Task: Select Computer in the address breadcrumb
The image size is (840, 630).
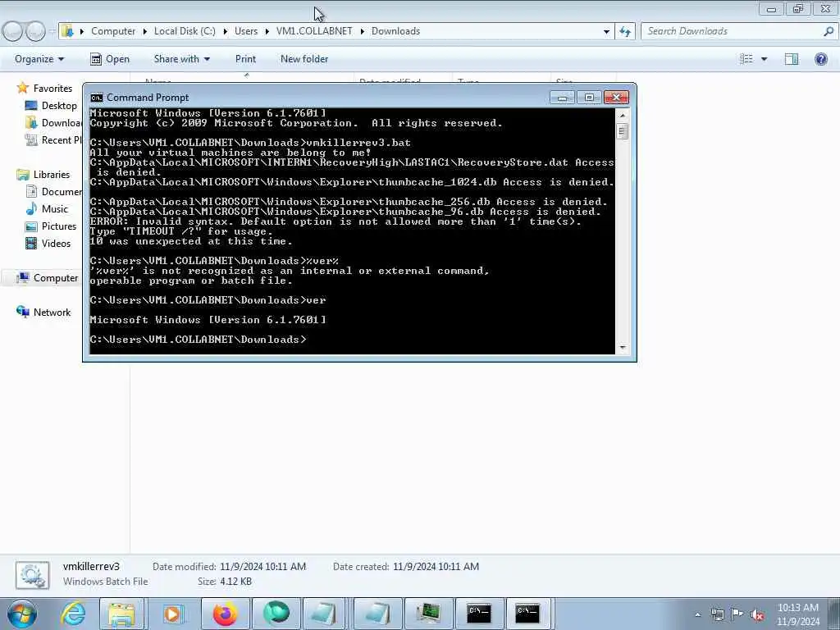Action: click(x=113, y=31)
